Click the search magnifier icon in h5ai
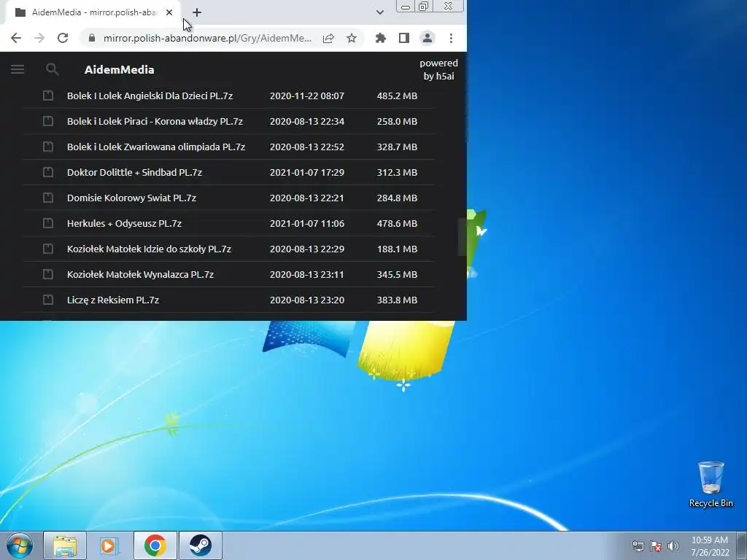Image resolution: width=747 pixels, height=560 pixels. (x=52, y=69)
